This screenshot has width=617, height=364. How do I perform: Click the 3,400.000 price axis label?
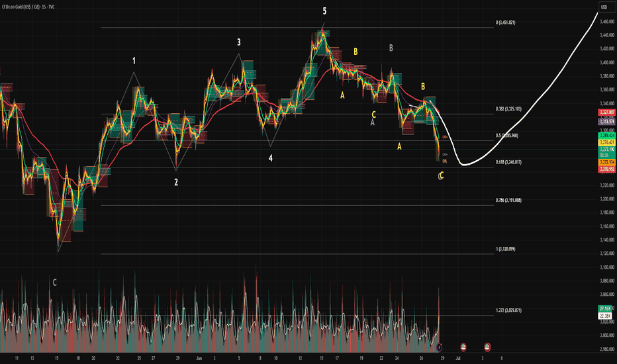(x=607, y=63)
